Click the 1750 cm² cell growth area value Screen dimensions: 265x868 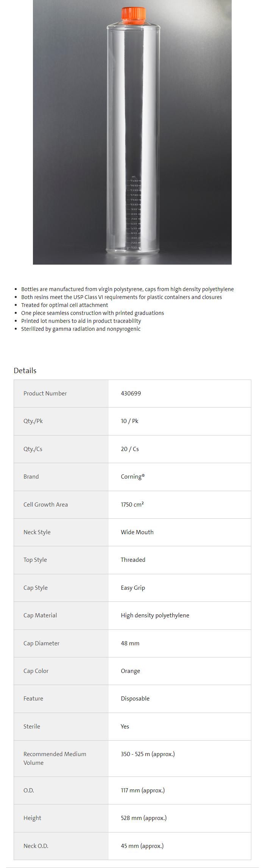(x=132, y=504)
